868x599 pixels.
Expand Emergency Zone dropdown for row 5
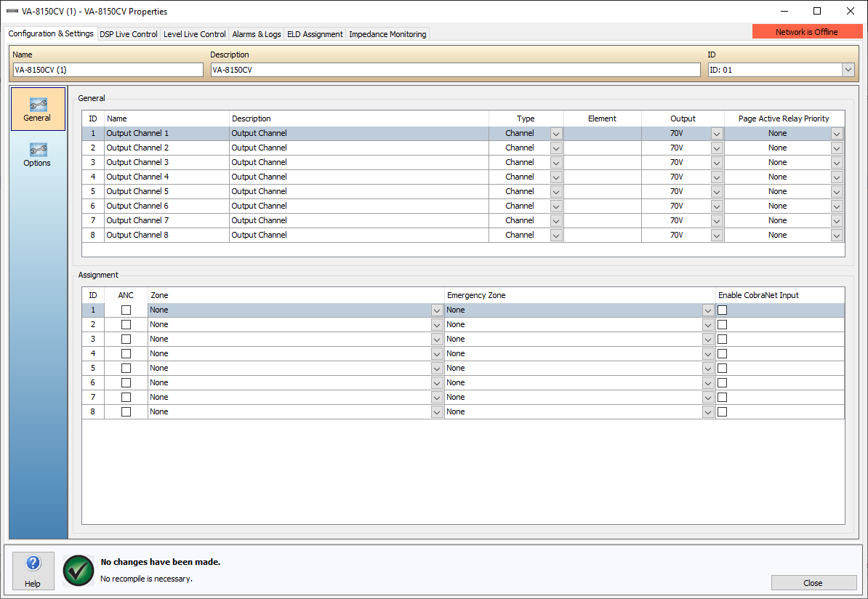click(708, 368)
